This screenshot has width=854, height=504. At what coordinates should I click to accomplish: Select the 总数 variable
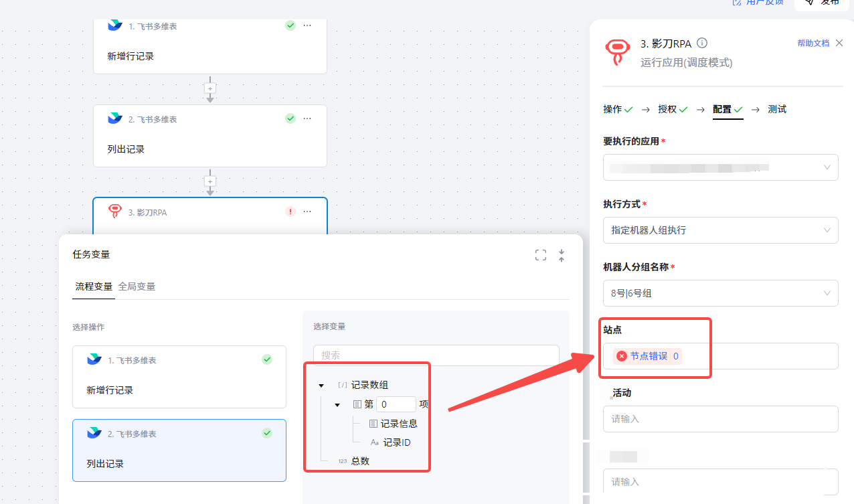(360, 461)
